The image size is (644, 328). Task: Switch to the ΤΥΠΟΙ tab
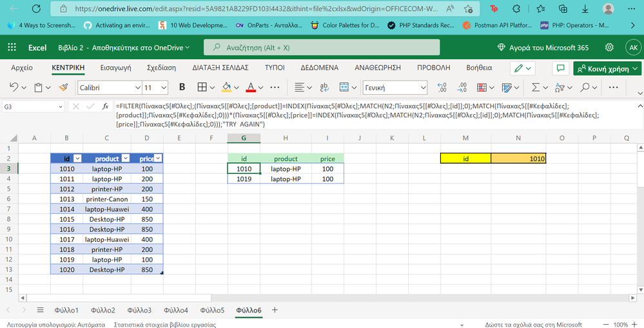tap(275, 68)
